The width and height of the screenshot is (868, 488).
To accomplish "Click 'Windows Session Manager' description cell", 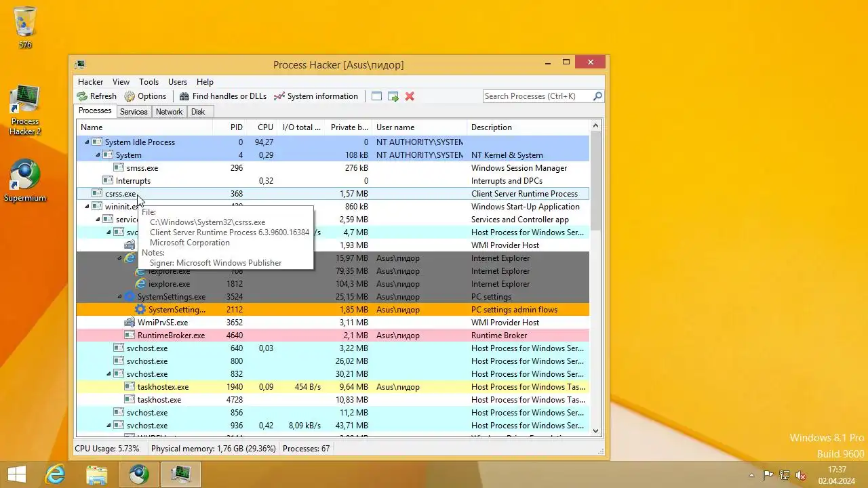I will click(519, 168).
